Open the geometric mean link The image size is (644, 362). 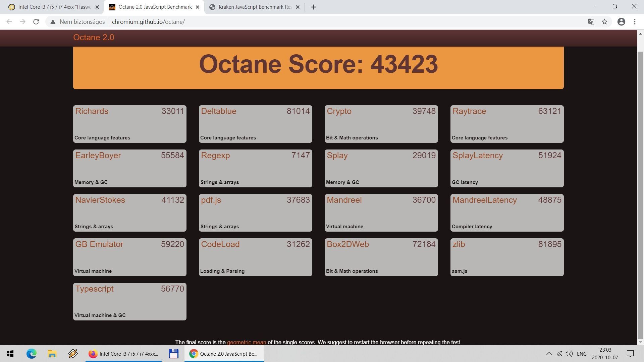[x=246, y=342]
